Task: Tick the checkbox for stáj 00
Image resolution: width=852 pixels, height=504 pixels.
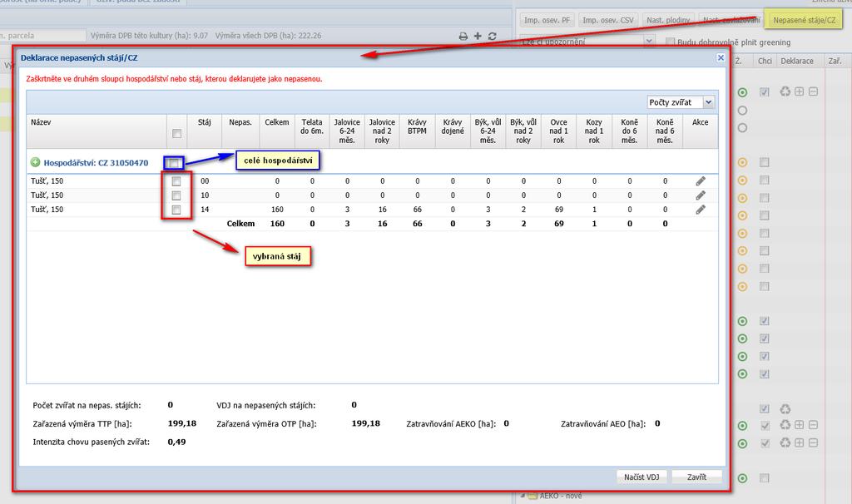Action: 176,180
